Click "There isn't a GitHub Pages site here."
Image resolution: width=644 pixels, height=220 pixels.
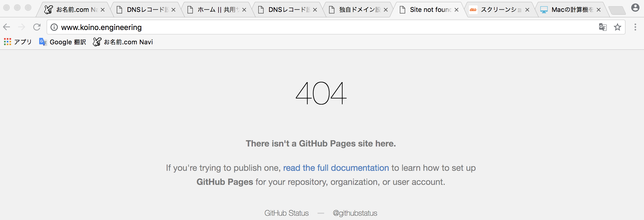pyautogui.click(x=321, y=144)
